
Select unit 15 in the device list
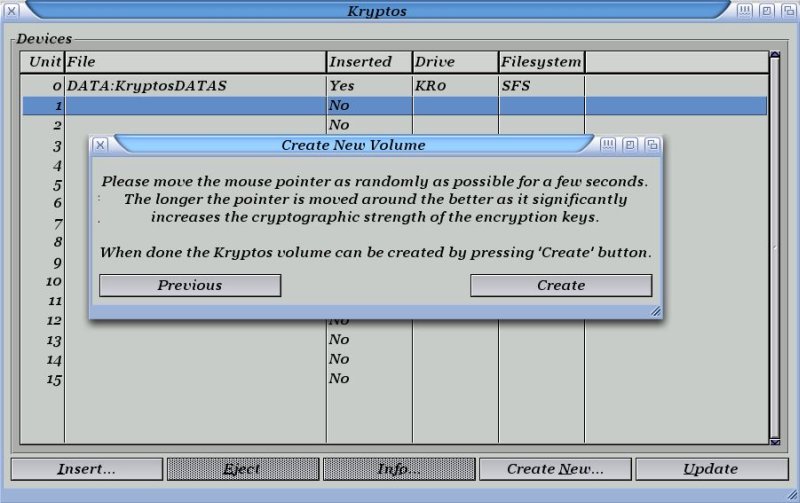click(394, 379)
